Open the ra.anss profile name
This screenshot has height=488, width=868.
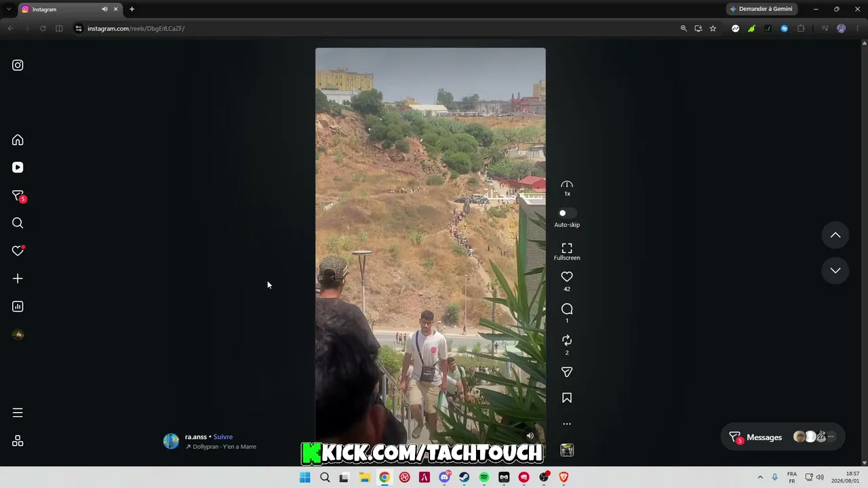(196, 437)
